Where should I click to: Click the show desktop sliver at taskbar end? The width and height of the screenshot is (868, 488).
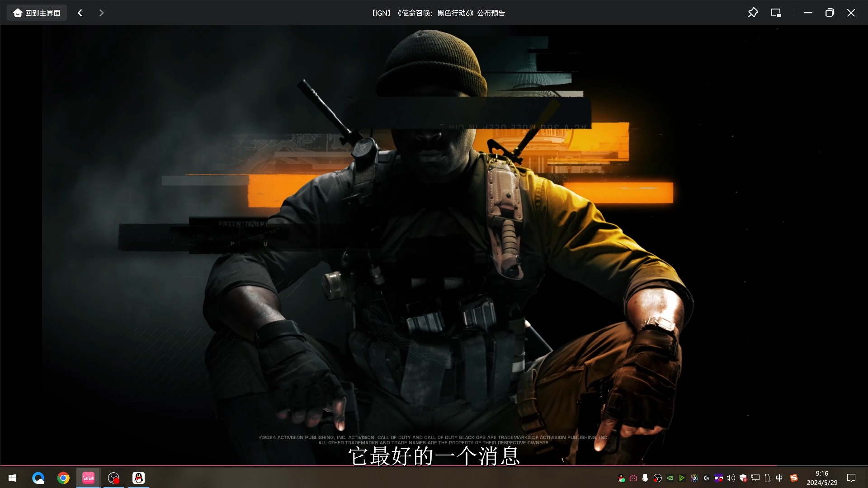pos(866,478)
